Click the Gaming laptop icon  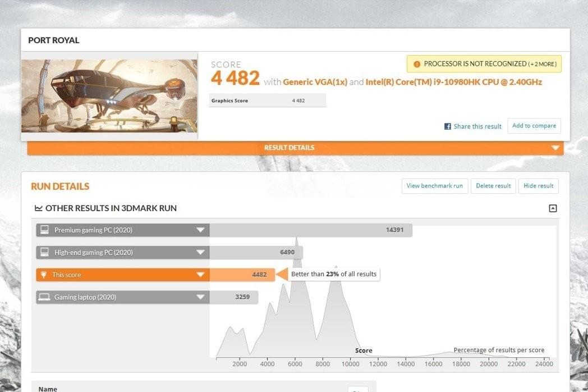coord(44,297)
